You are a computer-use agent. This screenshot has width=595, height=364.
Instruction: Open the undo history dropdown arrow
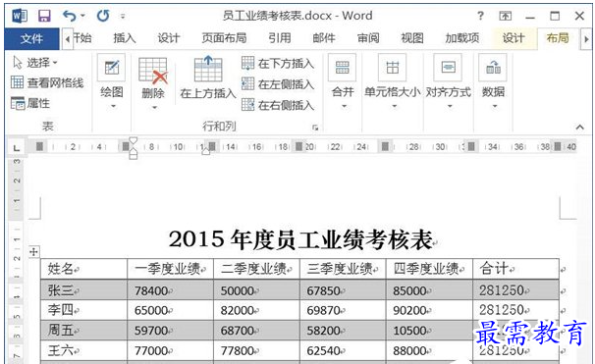click(x=82, y=16)
